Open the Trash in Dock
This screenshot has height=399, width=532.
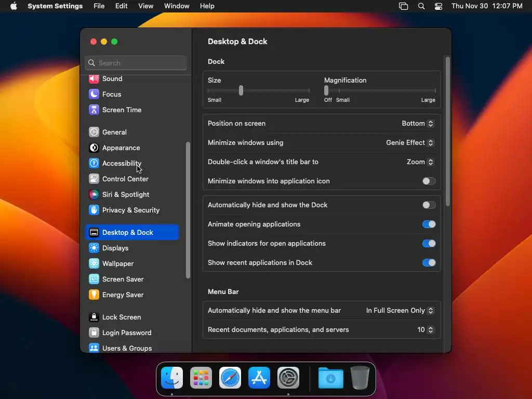pyautogui.click(x=360, y=378)
